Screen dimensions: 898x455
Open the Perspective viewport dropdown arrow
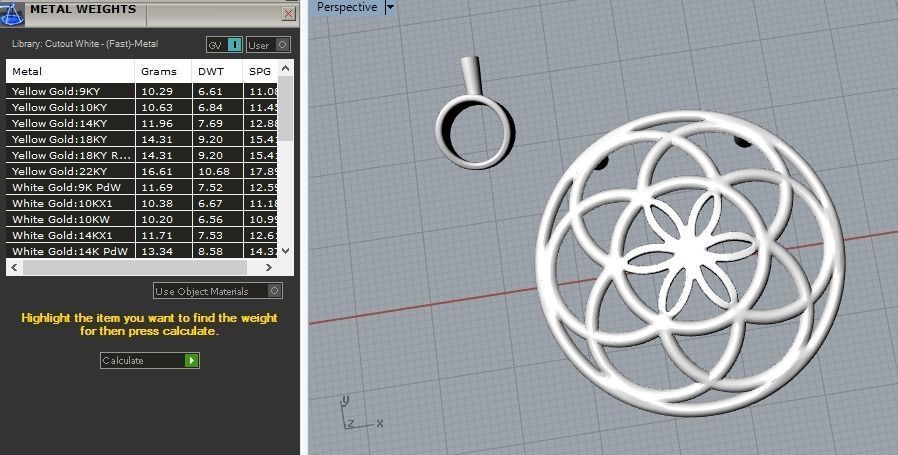pyautogui.click(x=391, y=7)
